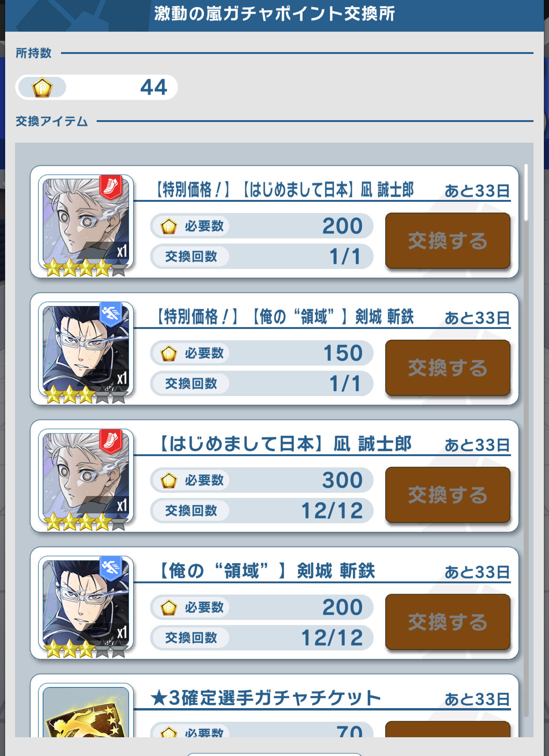Exchange the 300-point Nagi Seishiro card
Viewport: 549px width, 756px height.
pos(448,495)
